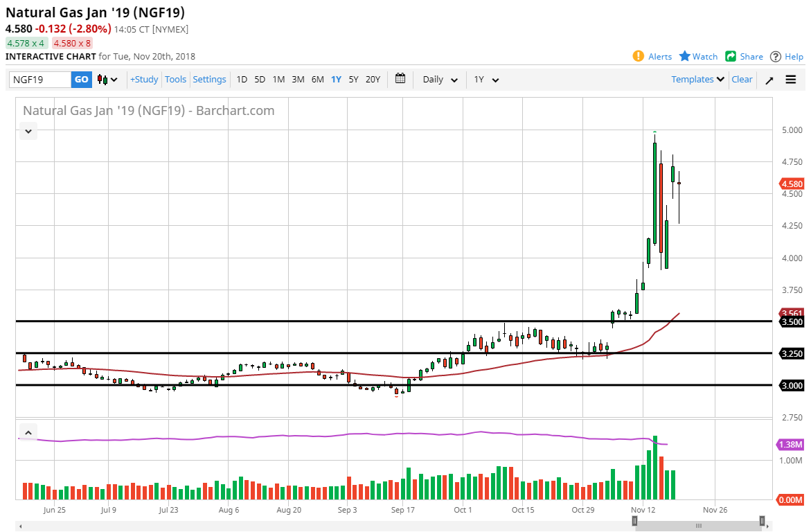Click the Watch star icon

point(685,56)
